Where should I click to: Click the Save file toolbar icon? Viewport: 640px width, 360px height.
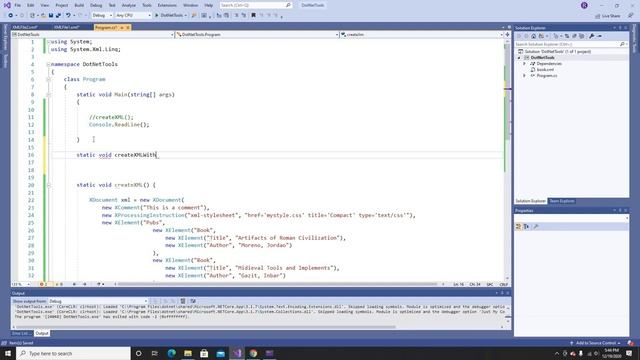point(51,16)
